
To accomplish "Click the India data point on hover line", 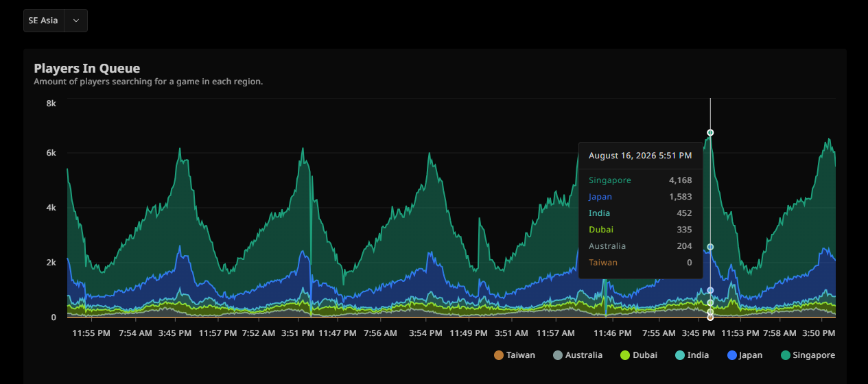I will pyautogui.click(x=710, y=291).
